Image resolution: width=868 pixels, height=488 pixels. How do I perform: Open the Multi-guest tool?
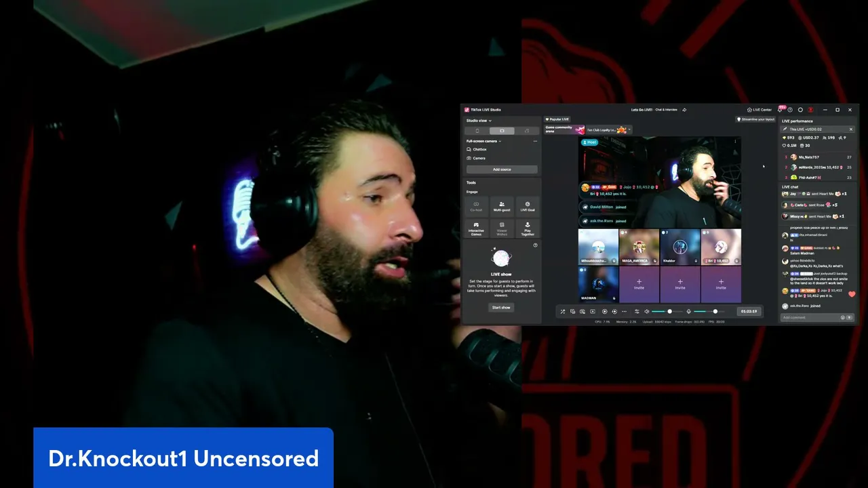(502, 206)
